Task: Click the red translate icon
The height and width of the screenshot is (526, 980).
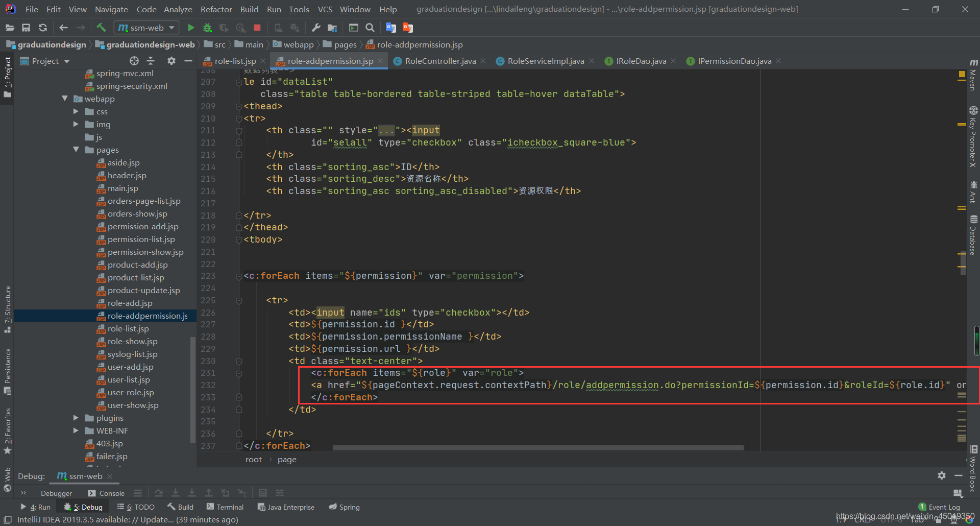Action: point(408,28)
